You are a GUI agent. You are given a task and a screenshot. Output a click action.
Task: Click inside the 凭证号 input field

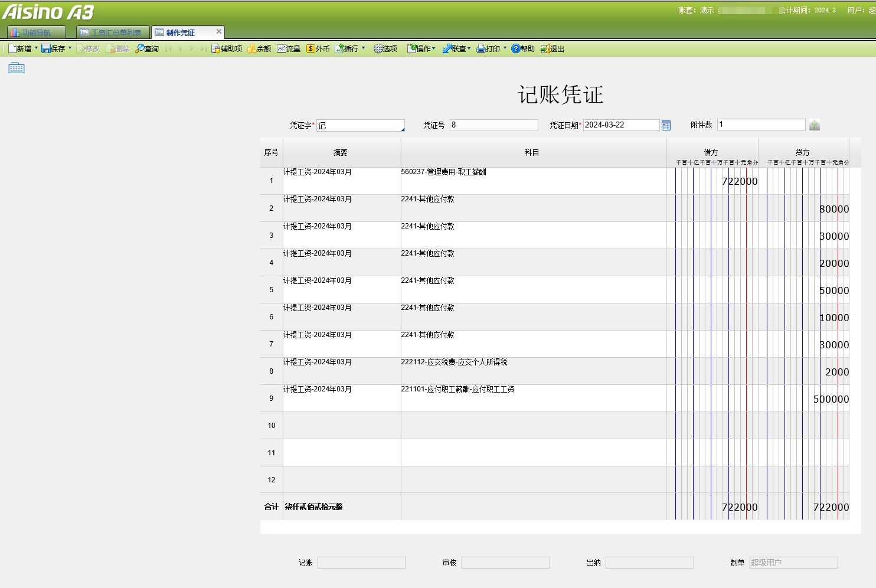tap(493, 125)
